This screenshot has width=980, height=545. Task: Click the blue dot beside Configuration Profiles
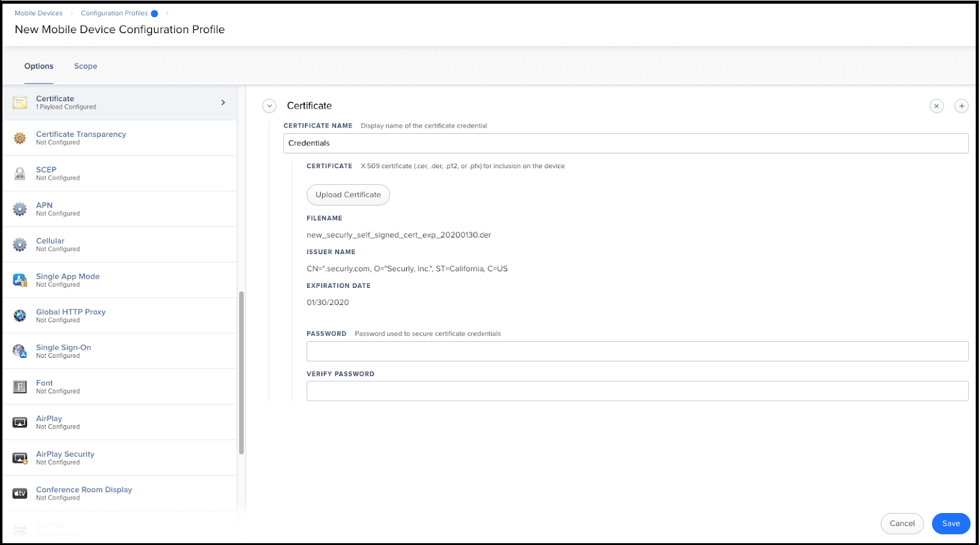click(155, 14)
